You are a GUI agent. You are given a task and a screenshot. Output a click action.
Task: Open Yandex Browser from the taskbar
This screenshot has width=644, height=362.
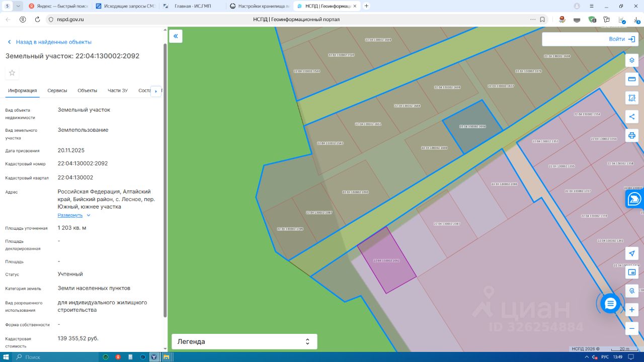pyautogui.click(x=154, y=357)
